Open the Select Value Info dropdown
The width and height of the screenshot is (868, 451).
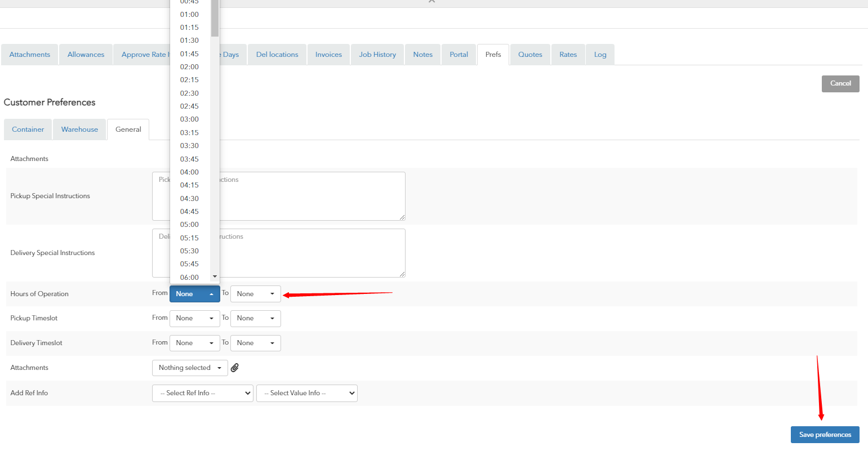coord(307,393)
